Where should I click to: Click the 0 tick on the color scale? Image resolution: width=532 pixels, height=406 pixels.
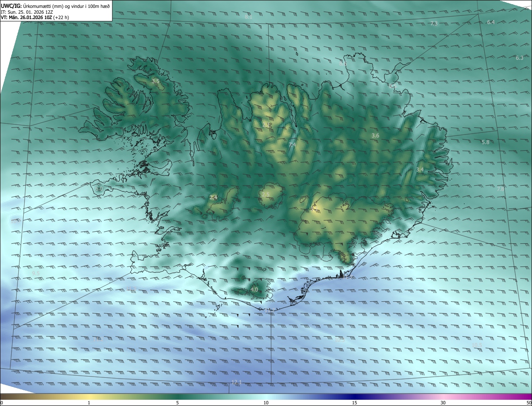2,403
